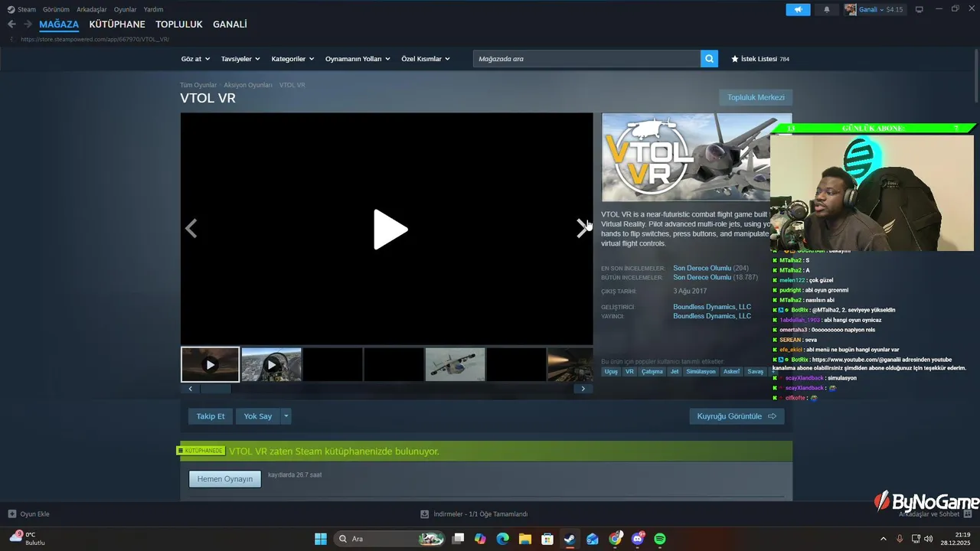Viewport: 980px width, 551px height.
Task: Open Boundless Dynamics developer link
Action: tap(712, 307)
